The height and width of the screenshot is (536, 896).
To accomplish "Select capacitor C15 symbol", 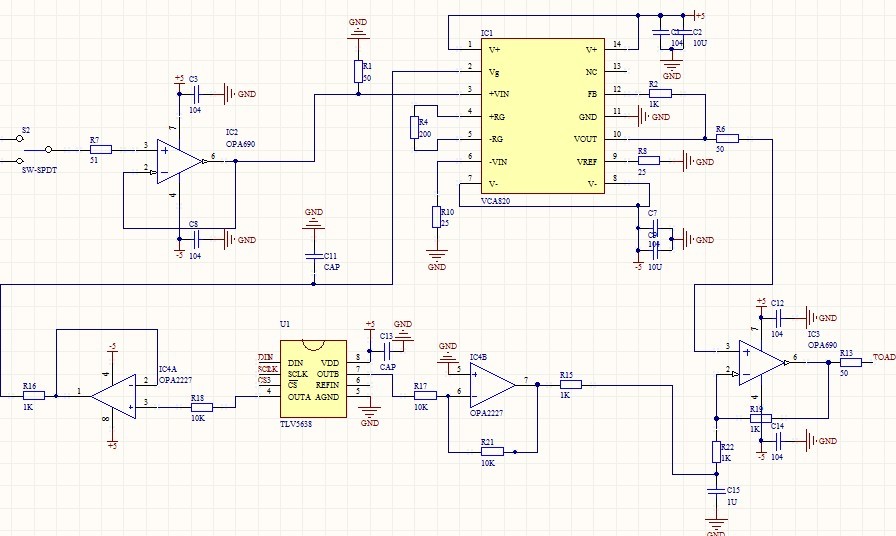I will coord(717,491).
